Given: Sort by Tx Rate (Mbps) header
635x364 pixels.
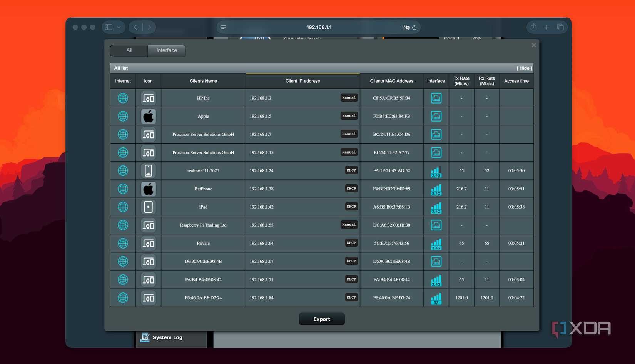Looking at the screenshot, I should 461,81.
